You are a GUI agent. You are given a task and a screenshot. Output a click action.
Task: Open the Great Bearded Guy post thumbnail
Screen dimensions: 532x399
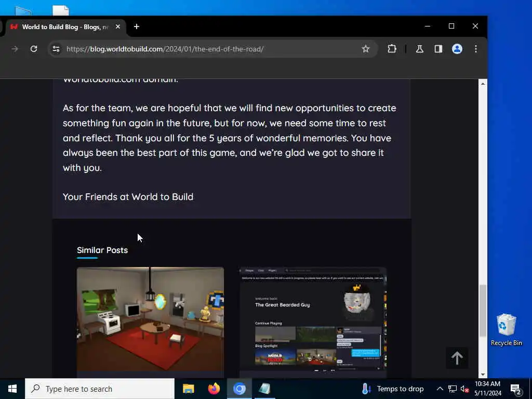[x=313, y=319]
